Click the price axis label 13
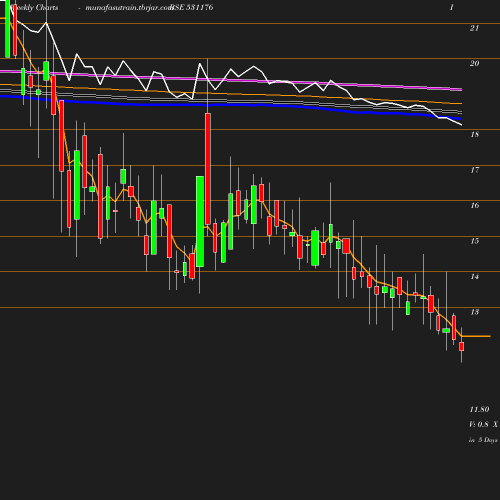 [474, 312]
